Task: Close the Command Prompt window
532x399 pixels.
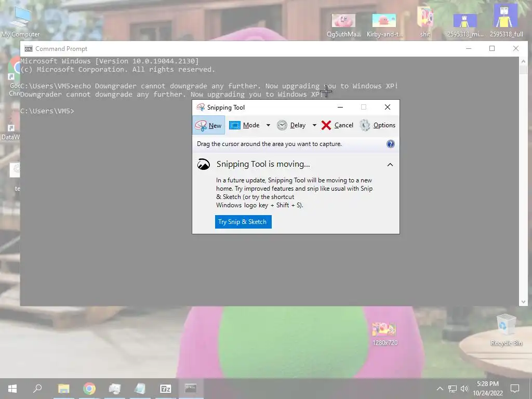Action: click(x=516, y=48)
